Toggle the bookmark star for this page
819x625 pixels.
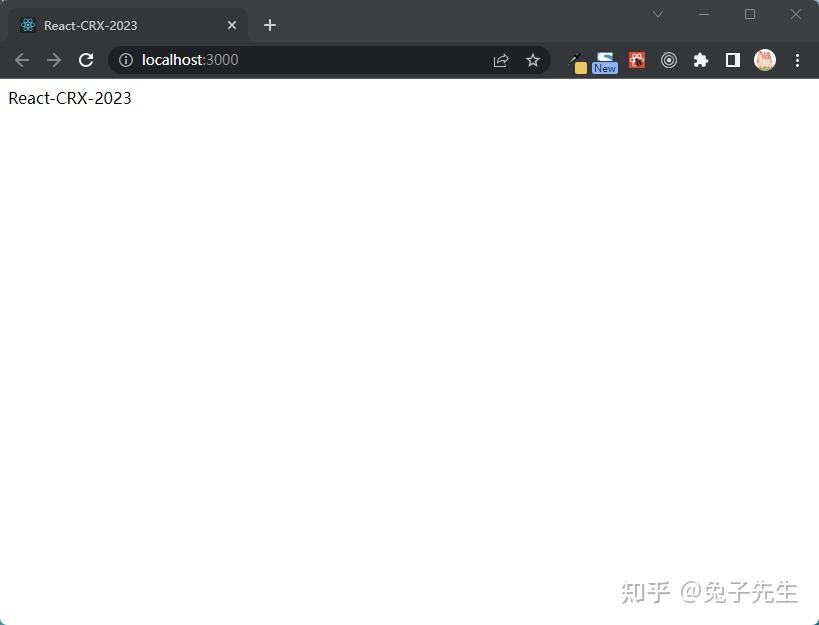pos(533,60)
